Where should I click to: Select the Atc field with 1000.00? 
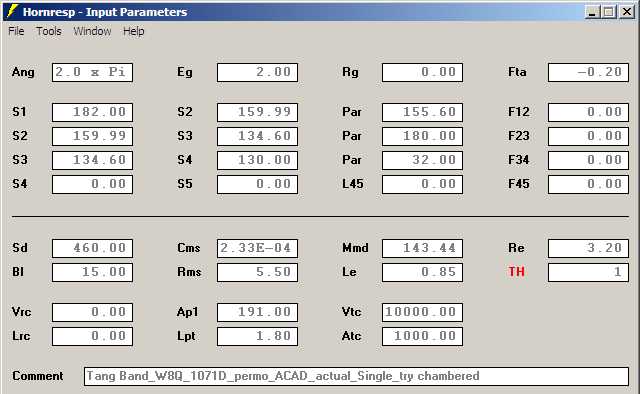pyautogui.click(x=422, y=336)
